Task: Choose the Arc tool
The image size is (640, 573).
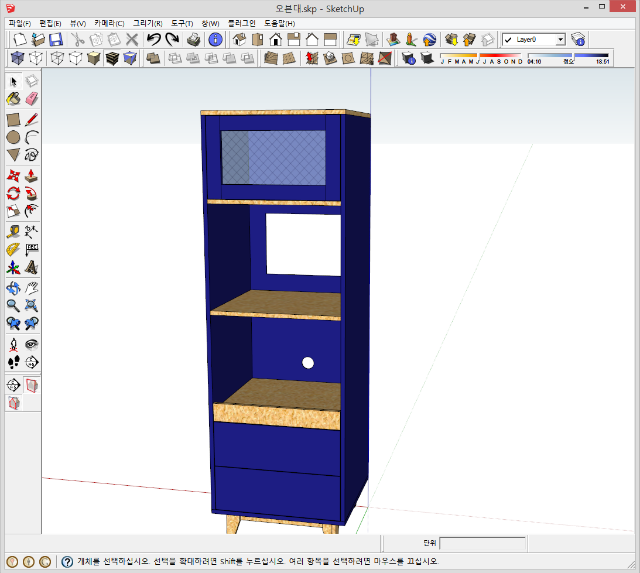Action: point(31,138)
